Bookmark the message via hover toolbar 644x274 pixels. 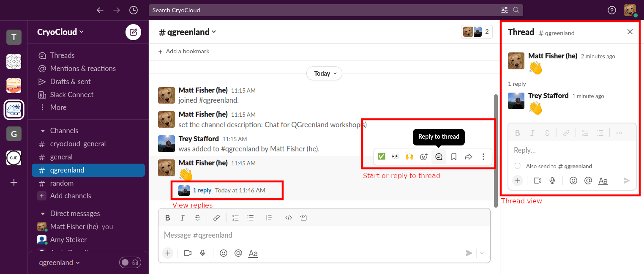453,156
